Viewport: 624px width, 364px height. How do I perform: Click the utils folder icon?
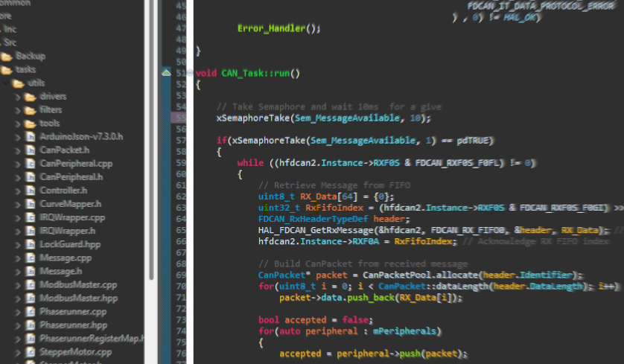19,83
